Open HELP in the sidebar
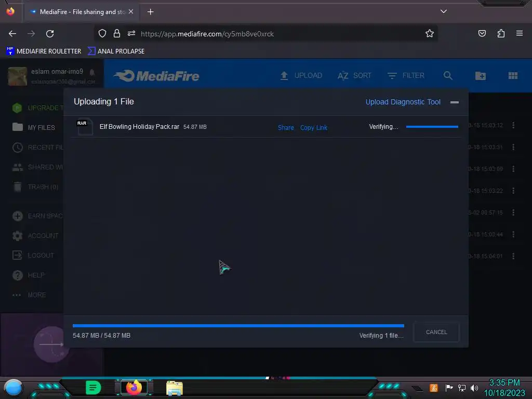This screenshot has height=399, width=532. [x=29, y=275]
